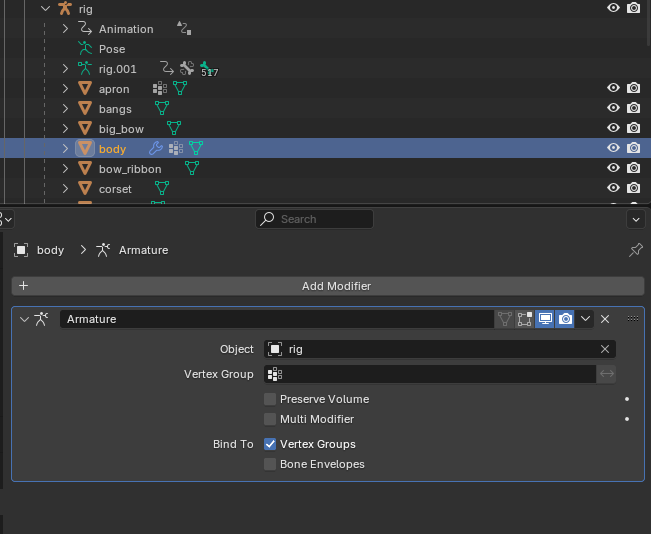This screenshot has height=534, width=651.
Task: Click the Pose icon in outliner
Action: [85, 49]
